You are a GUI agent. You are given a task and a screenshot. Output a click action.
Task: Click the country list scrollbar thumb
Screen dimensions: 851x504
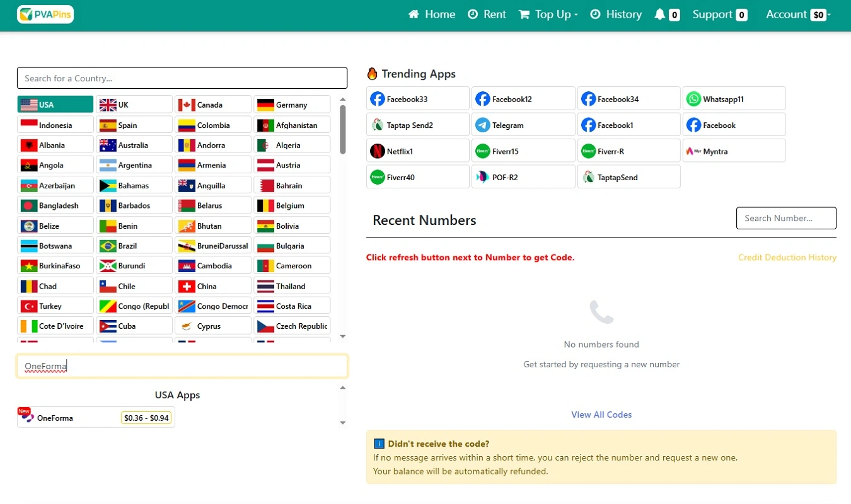(x=343, y=129)
